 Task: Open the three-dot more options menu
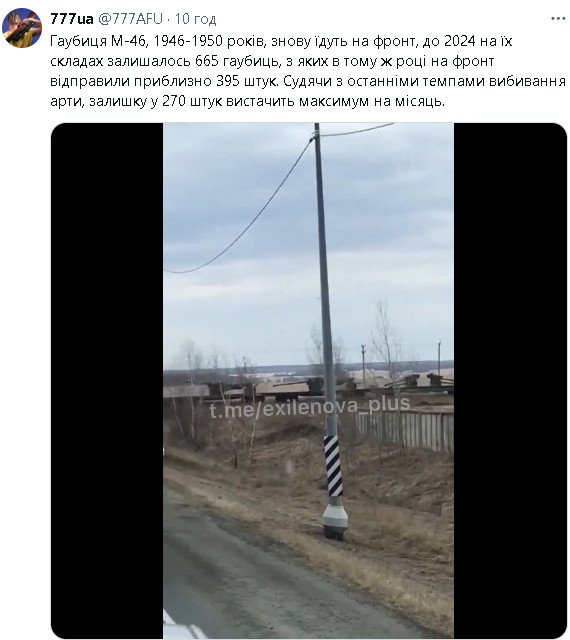click(558, 19)
